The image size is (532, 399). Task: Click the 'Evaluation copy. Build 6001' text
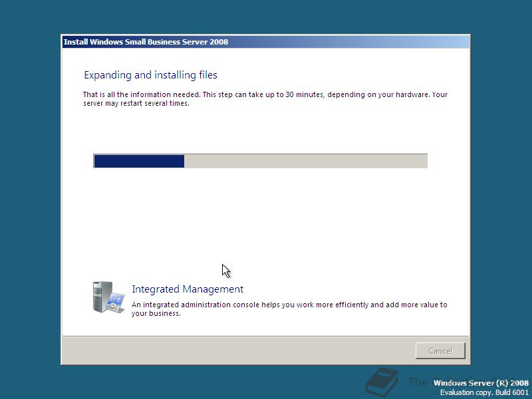(485, 392)
